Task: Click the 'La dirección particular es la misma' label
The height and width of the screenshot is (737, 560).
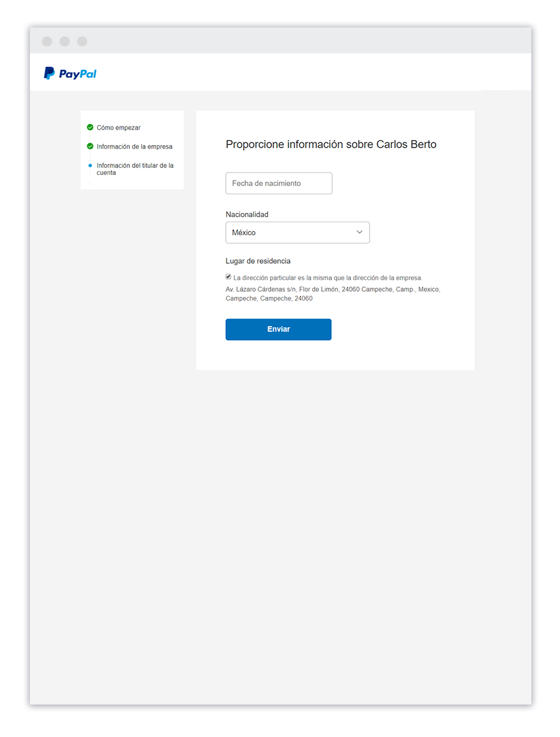Action: [327, 278]
